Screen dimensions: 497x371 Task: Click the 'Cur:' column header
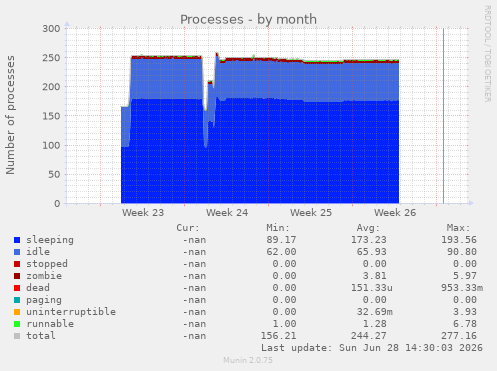(188, 228)
